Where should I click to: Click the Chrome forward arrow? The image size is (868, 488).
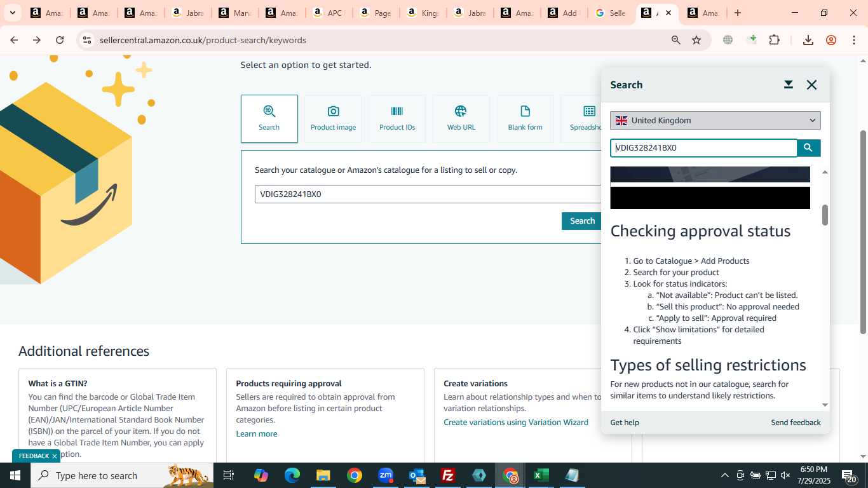point(37,40)
